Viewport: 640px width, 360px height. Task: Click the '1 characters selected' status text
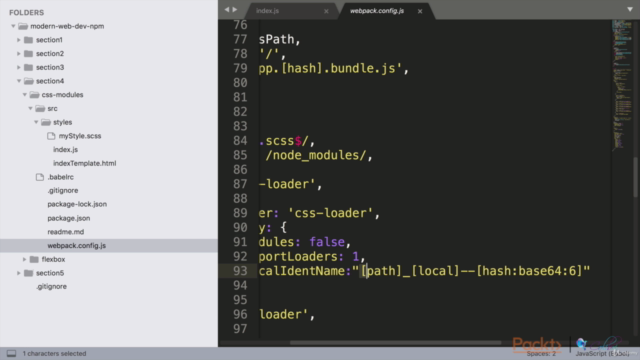[54, 353]
